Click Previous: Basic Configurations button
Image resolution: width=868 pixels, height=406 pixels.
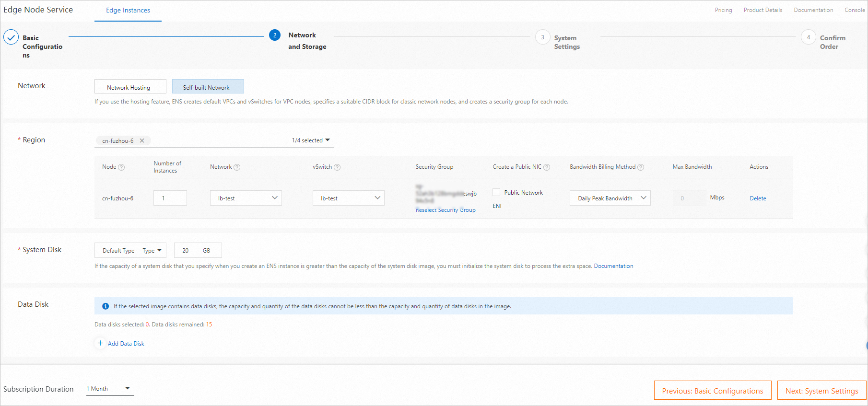713,391
